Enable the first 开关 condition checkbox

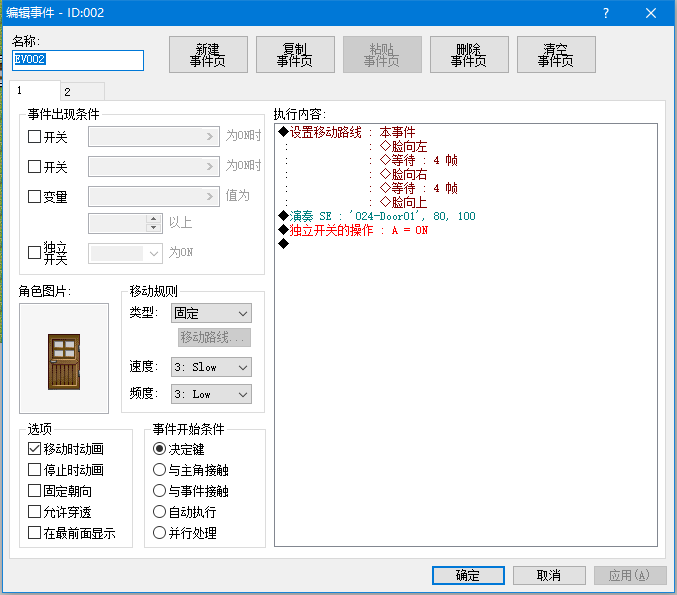pos(34,137)
